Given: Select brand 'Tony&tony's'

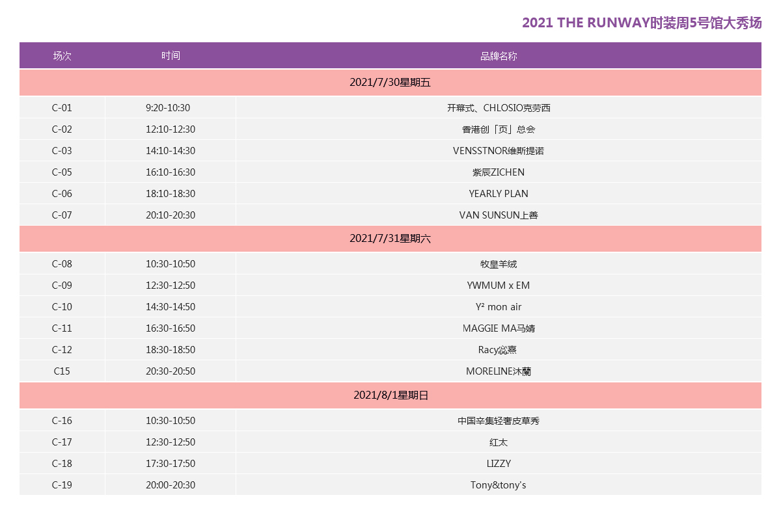Looking at the screenshot, I should (x=499, y=485).
